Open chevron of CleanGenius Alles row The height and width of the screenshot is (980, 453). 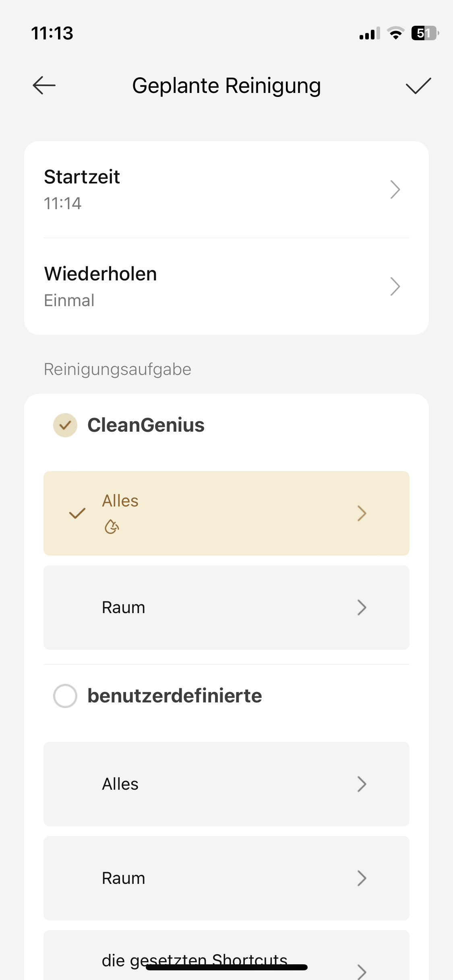(362, 513)
